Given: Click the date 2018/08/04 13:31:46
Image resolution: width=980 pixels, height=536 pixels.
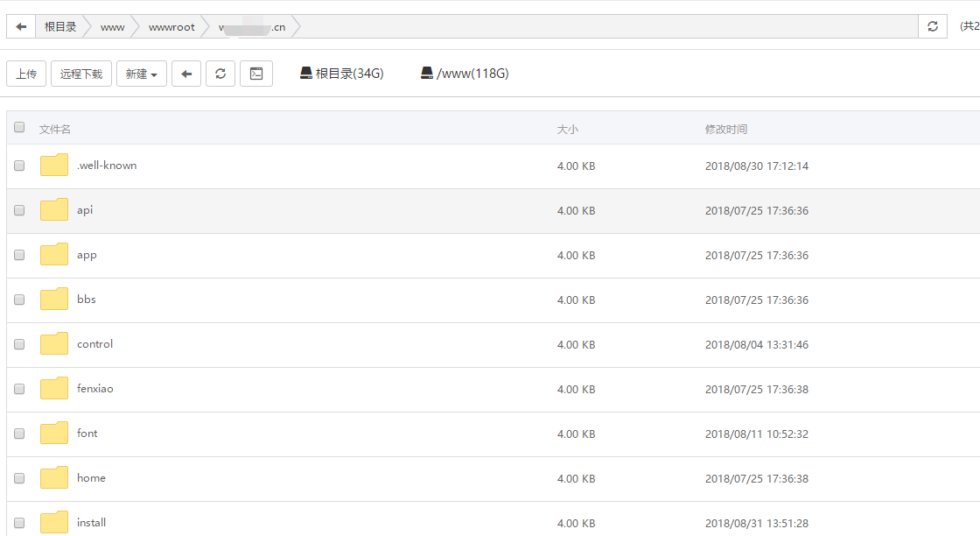Looking at the screenshot, I should [x=757, y=344].
